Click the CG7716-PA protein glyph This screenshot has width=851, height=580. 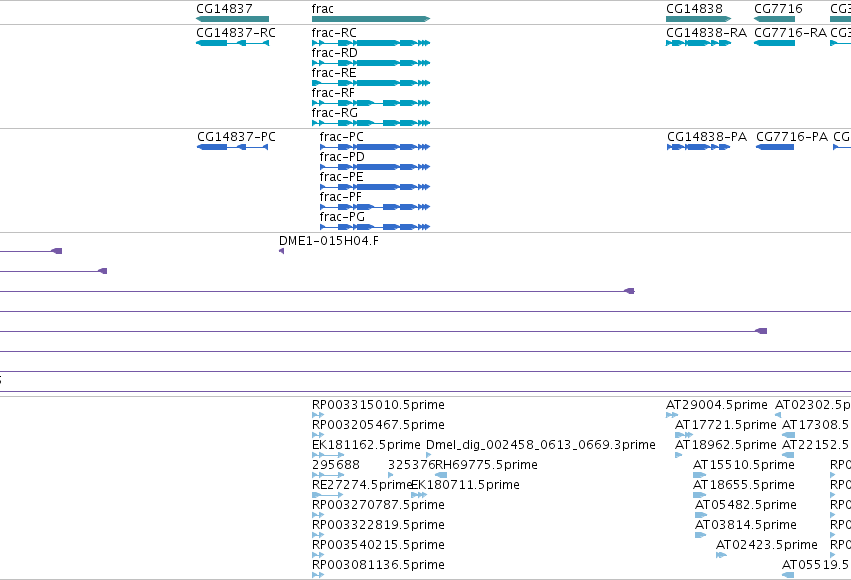coord(775,147)
